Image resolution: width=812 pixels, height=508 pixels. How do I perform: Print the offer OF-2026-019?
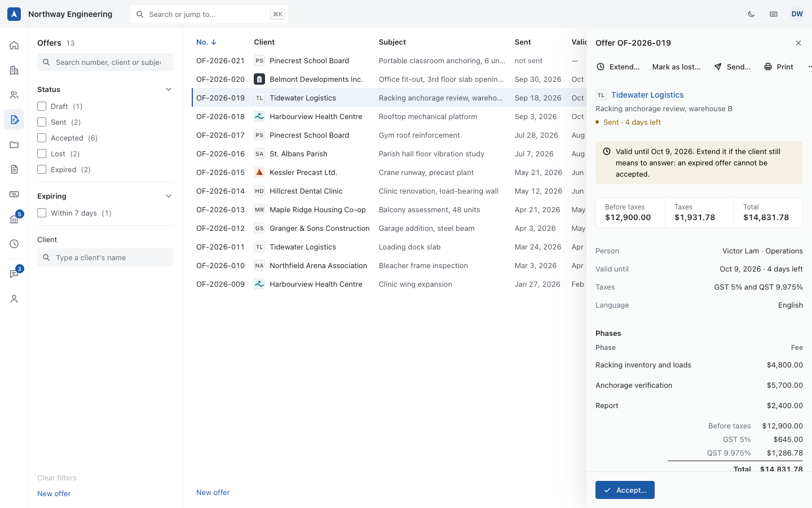coord(779,67)
